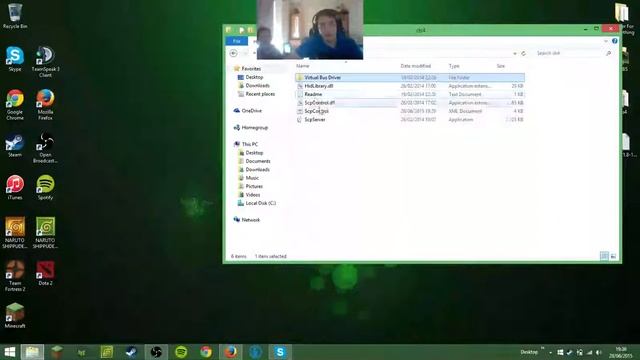Open the Mozilla Firefox desktop shortcut

tap(45, 104)
